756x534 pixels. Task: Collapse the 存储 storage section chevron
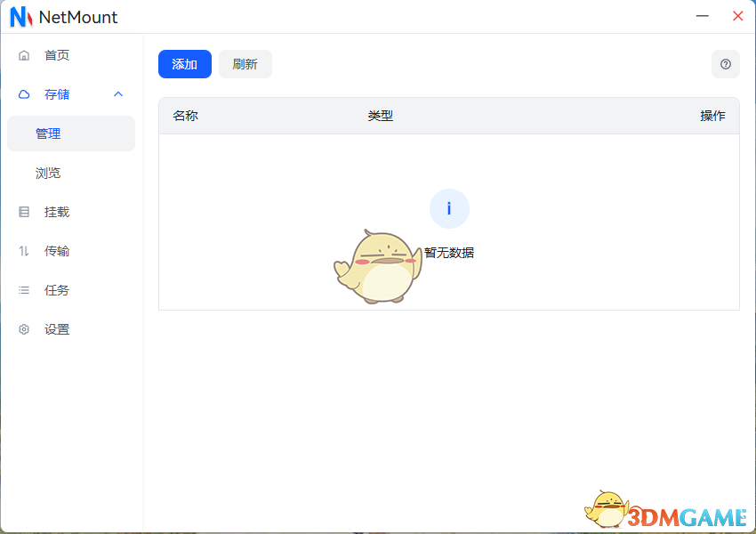click(x=118, y=94)
